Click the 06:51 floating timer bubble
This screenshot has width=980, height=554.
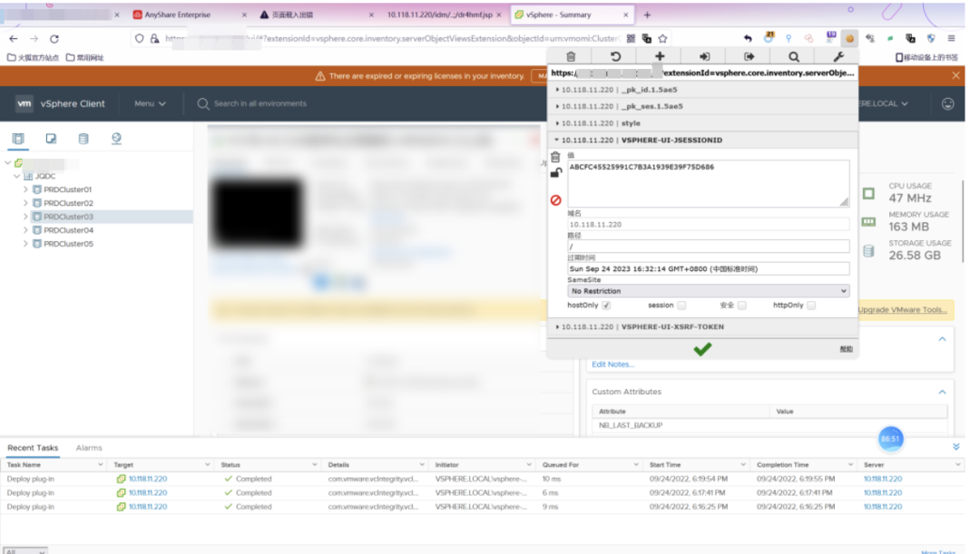(890, 439)
